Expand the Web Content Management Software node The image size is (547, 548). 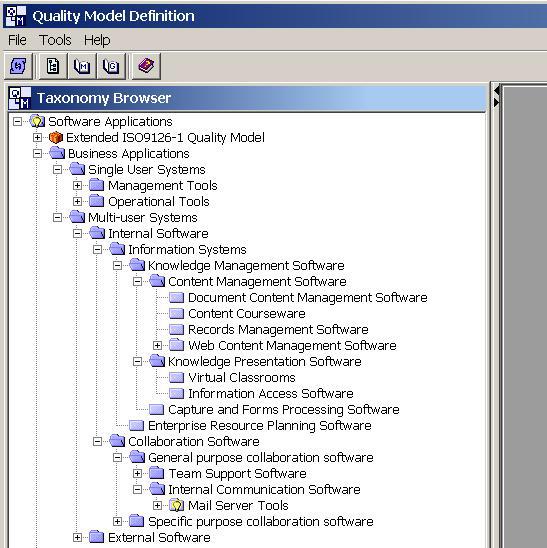point(157,346)
